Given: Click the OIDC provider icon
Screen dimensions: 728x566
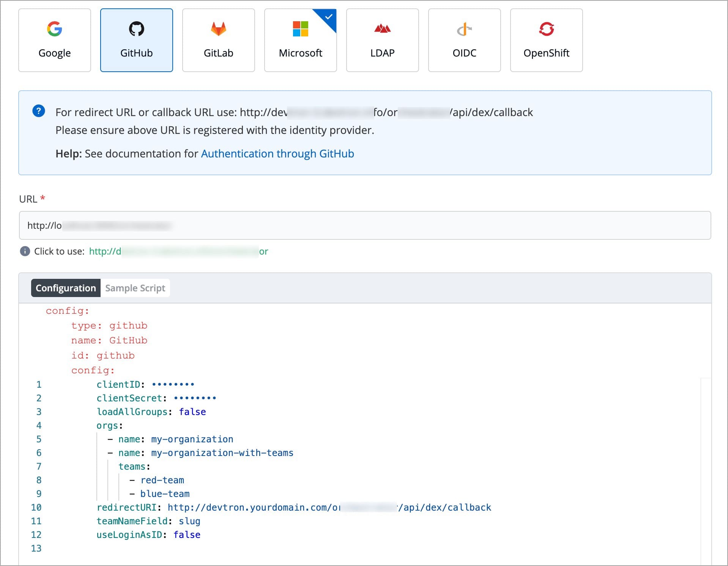Looking at the screenshot, I should 464,29.
